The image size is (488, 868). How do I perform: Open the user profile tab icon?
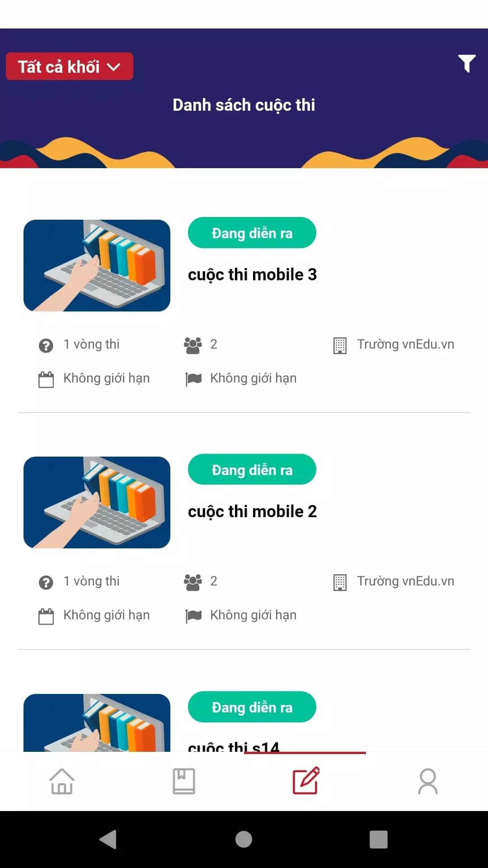click(x=428, y=781)
